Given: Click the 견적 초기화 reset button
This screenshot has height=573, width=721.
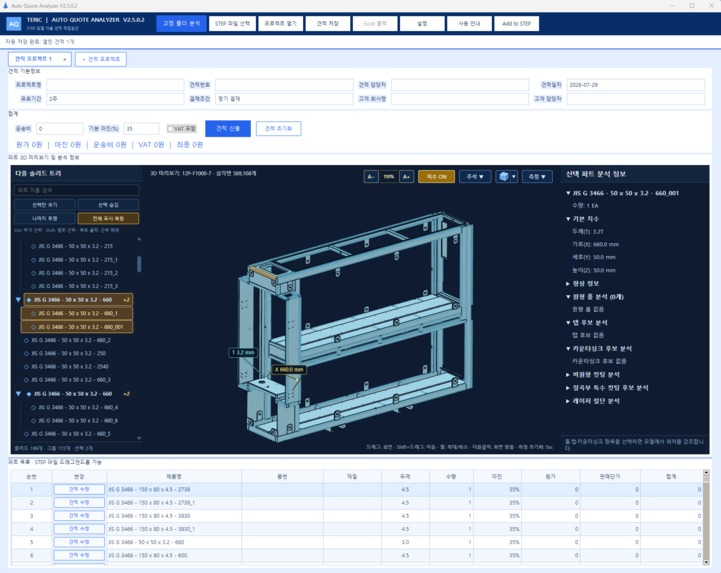Looking at the screenshot, I should coord(279,129).
